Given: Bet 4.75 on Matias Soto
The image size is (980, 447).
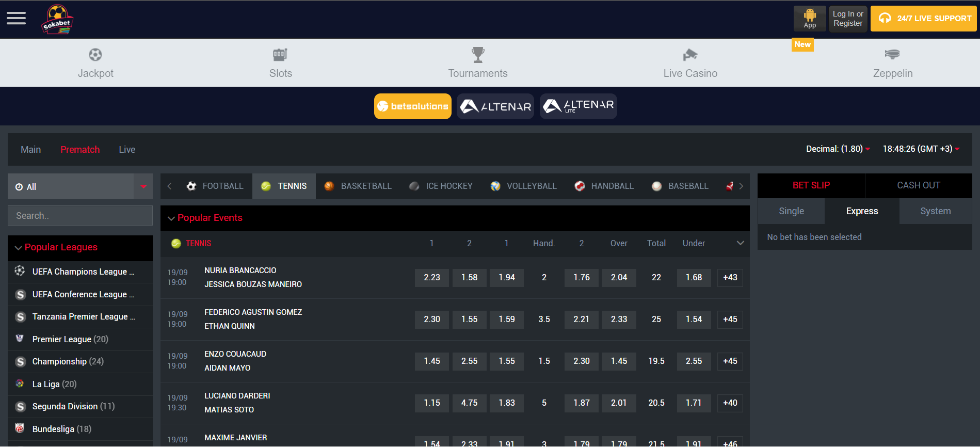Looking at the screenshot, I should click(x=469, y=403).
